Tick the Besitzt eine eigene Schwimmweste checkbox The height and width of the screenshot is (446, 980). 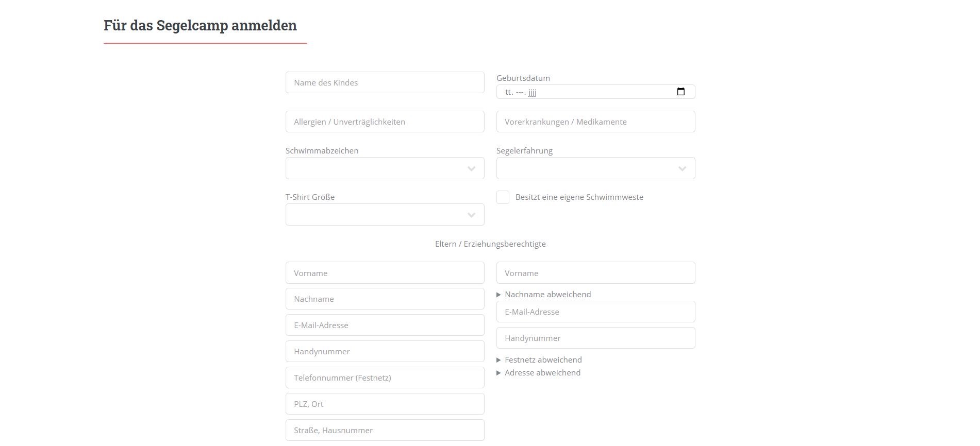click(503, 197)
